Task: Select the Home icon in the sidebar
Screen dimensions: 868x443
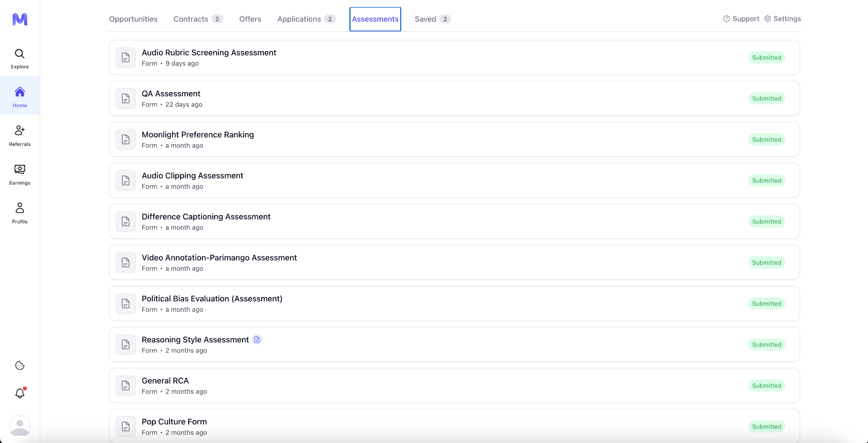Action: point(20,96)
